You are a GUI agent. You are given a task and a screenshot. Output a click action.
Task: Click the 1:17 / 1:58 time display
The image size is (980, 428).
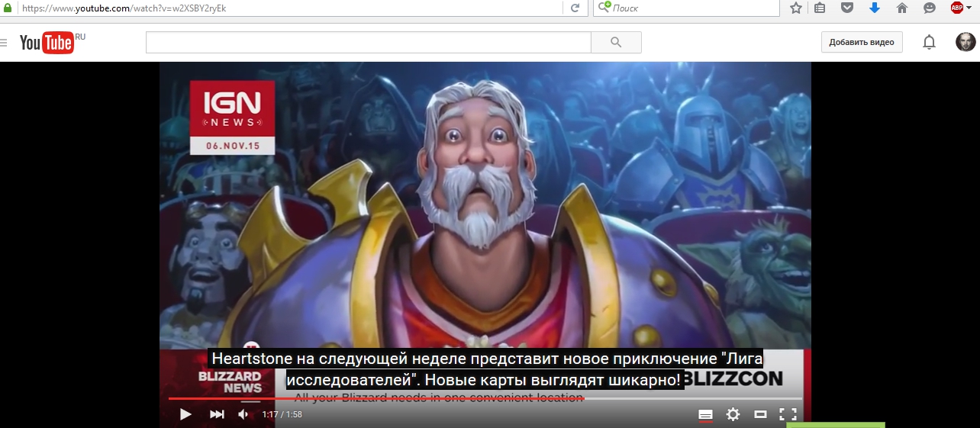point(282,414)
